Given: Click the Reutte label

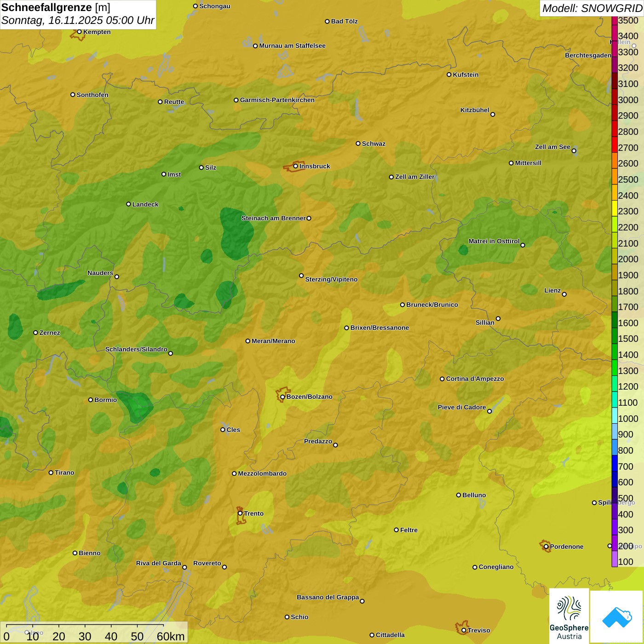Looking at the screenshot, I should coord(174,102).
